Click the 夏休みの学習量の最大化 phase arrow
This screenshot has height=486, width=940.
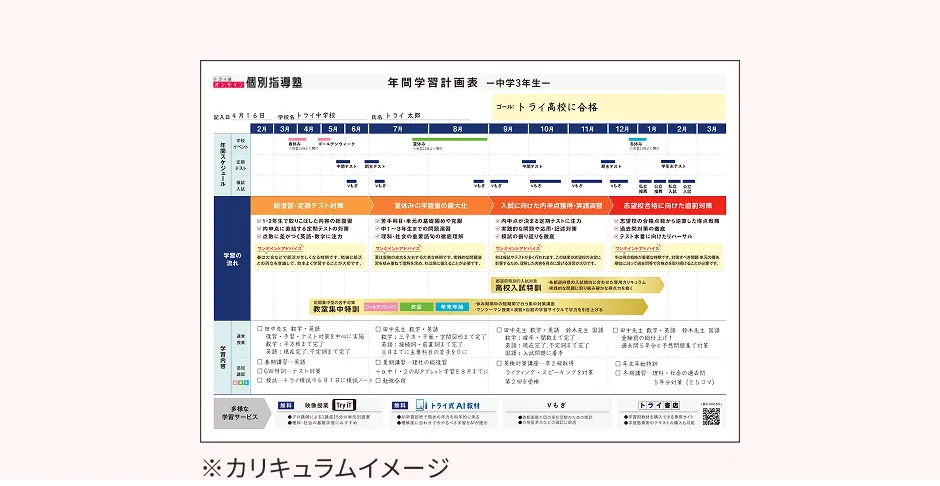tap(430, 206)
